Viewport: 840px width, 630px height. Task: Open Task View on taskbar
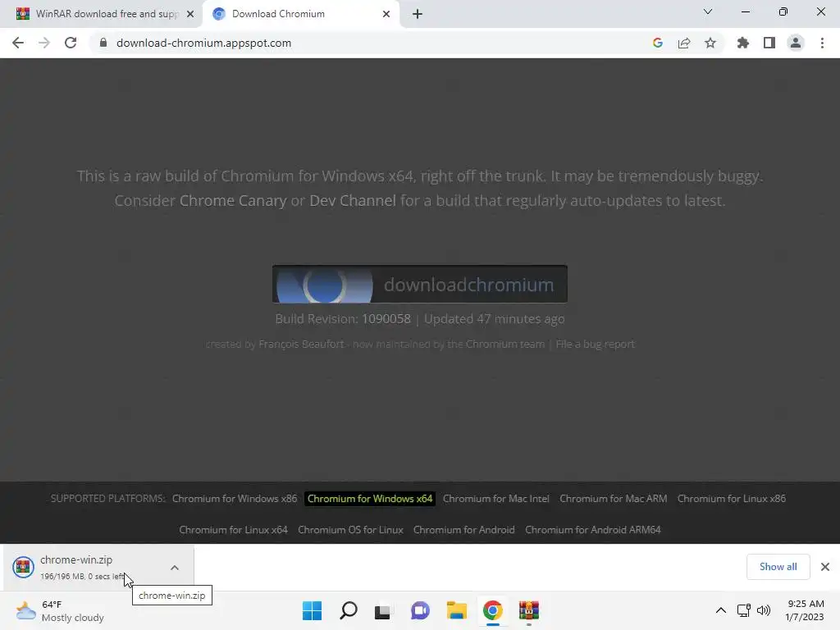click(382, 610)
